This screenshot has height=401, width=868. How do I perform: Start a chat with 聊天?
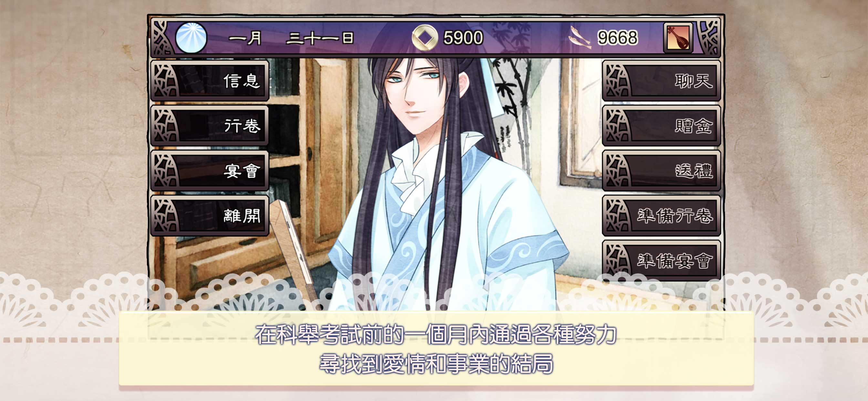pyautogui.click(x=661, y=80)
